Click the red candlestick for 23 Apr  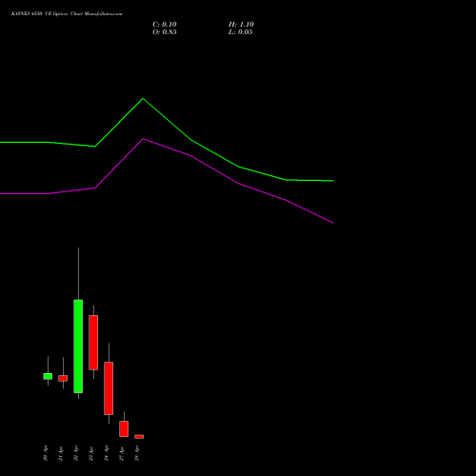point(93,343)
